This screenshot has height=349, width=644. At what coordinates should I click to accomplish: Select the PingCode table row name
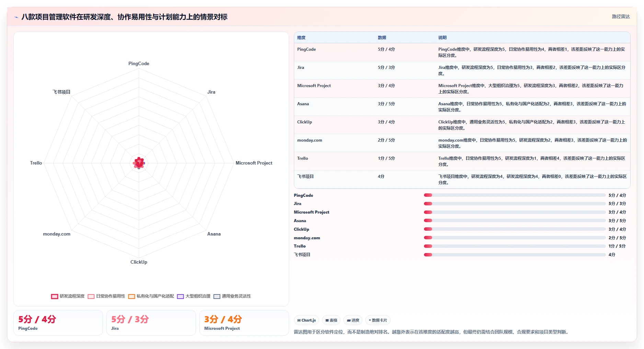click(307, 49)
